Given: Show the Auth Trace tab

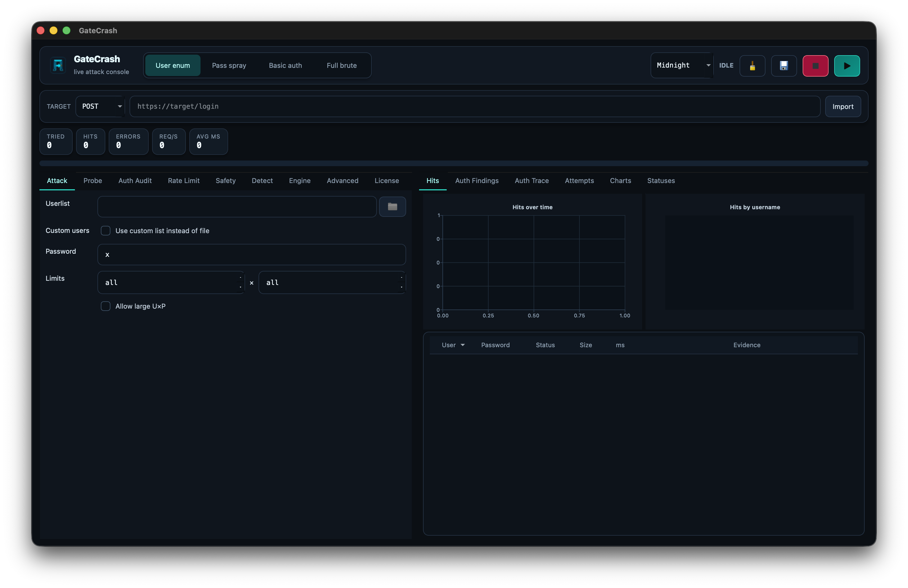Looking at the screenshot, I should (x=531, y=181).
